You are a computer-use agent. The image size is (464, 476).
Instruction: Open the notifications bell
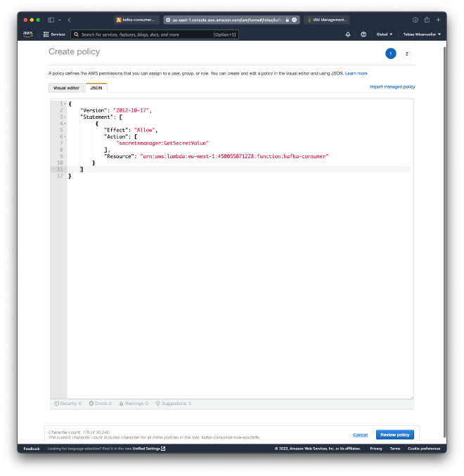[x=347, y=34]
